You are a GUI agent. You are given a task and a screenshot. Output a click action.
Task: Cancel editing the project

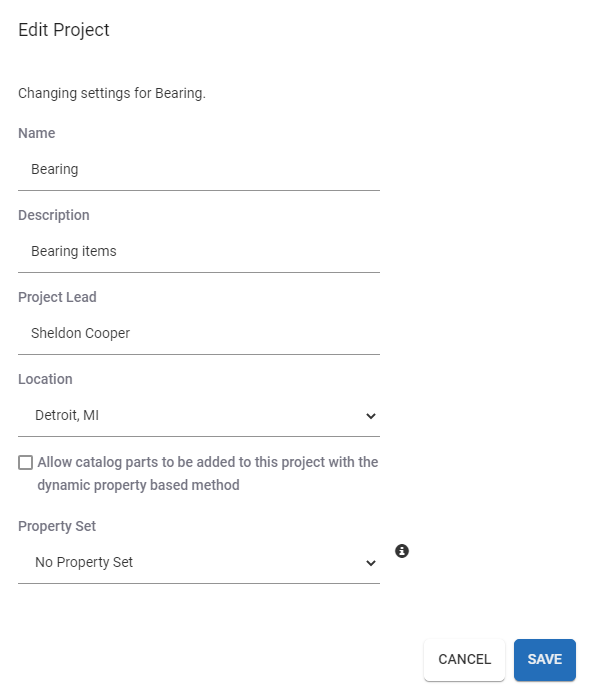tap(464, 659)
